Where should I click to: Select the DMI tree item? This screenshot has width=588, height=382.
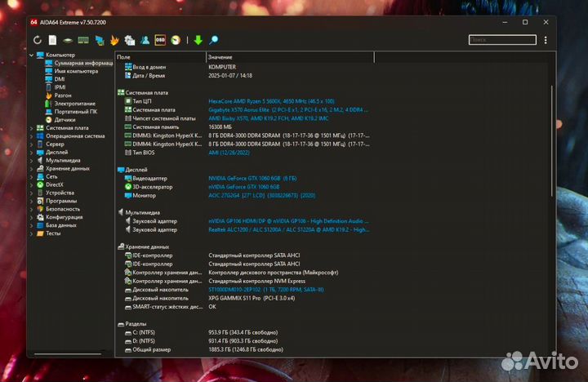(x=56, y=79)
